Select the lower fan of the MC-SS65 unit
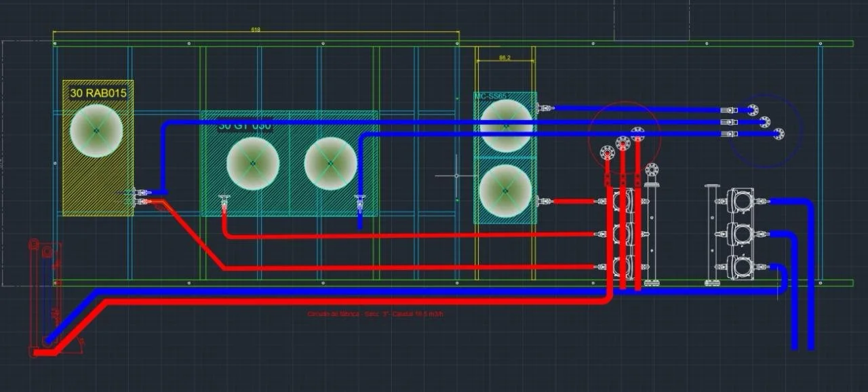868x392 pixels. tap(505, 191)
